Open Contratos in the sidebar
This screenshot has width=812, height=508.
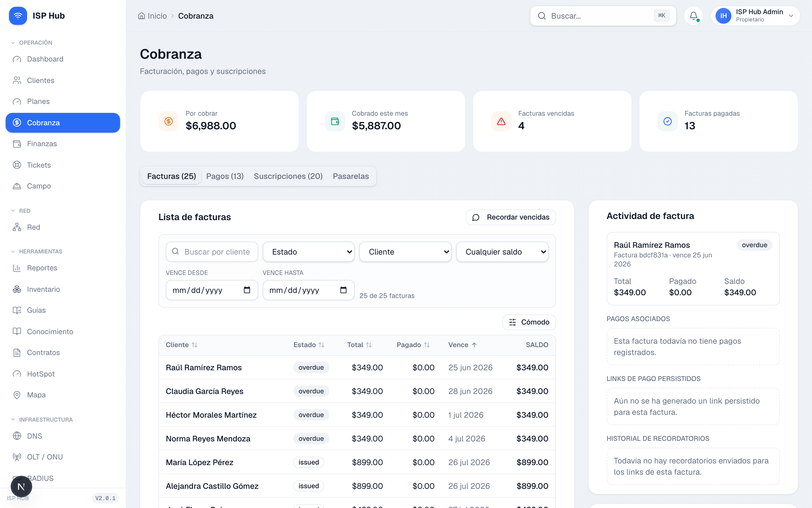pos(63,352)
